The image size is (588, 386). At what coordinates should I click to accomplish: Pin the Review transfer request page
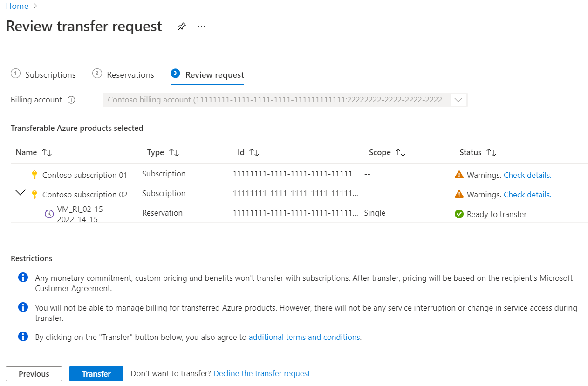click(182, 27)
